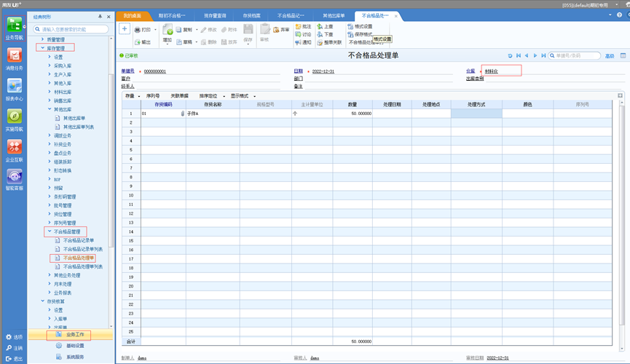Click the navigation tree vertical scrollbar

(x=111, y=161)
